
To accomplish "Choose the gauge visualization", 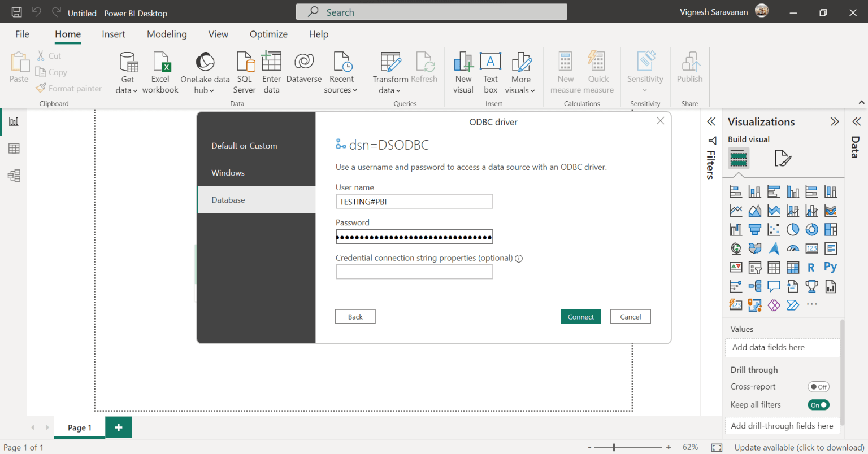I will pyautogui.click(x=793, y=248).
